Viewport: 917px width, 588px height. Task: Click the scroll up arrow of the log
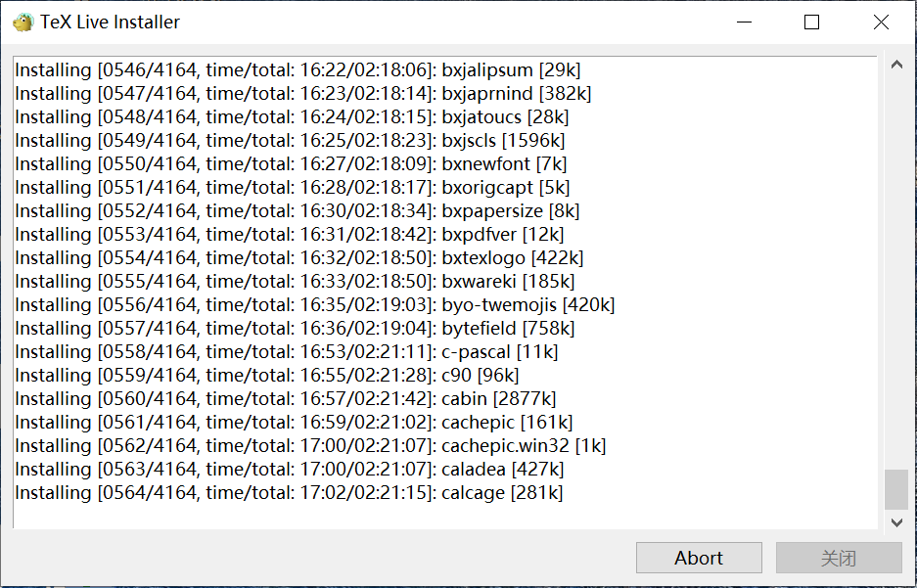tap(895, 66)
